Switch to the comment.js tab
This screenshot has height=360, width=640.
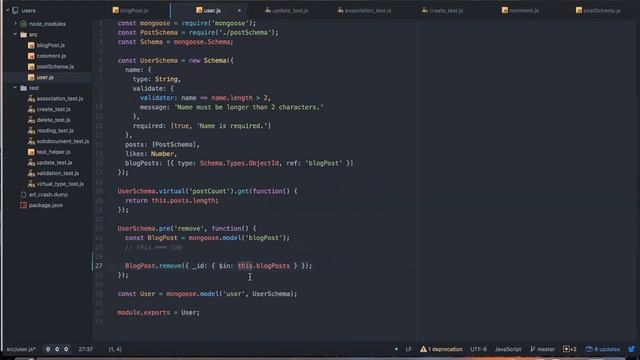click(520, 10)
